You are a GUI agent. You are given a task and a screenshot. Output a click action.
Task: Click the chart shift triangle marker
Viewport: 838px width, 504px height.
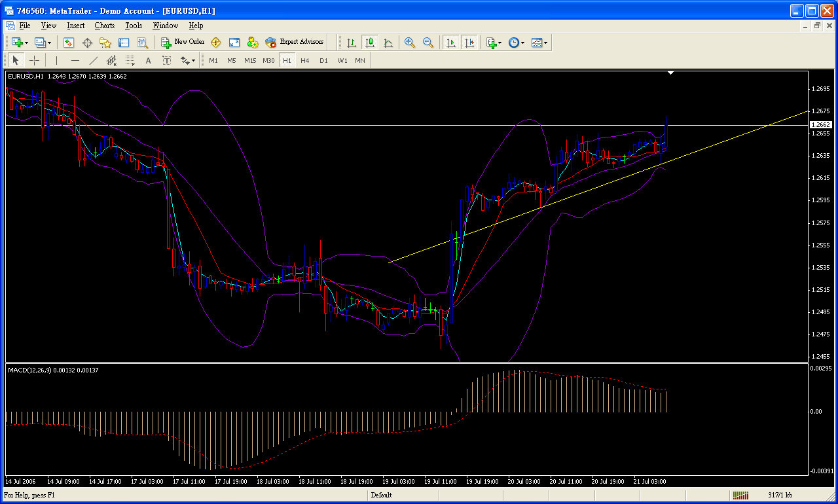(670, 73)
